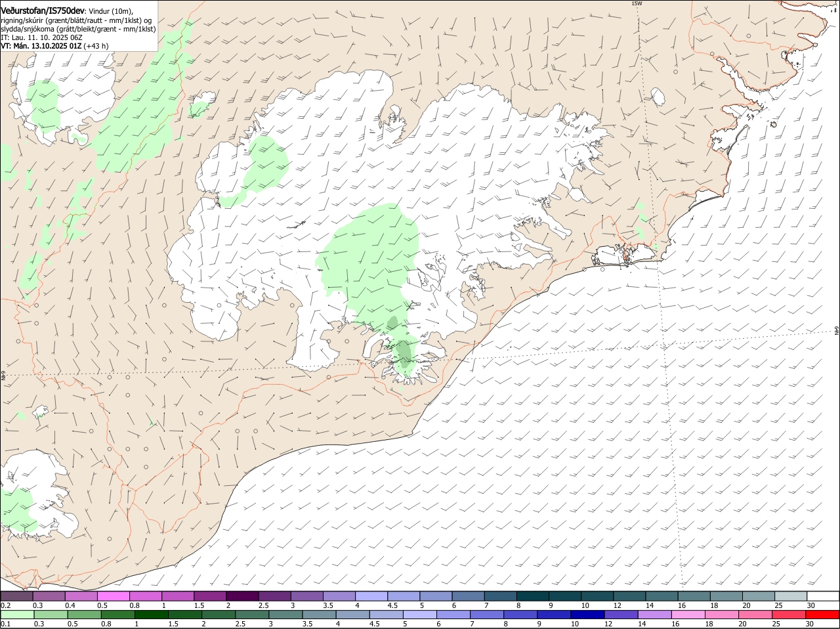Click the deep blue 10 swatch in lower scale
Screen dimensions: 840x629
coord(588,615)
